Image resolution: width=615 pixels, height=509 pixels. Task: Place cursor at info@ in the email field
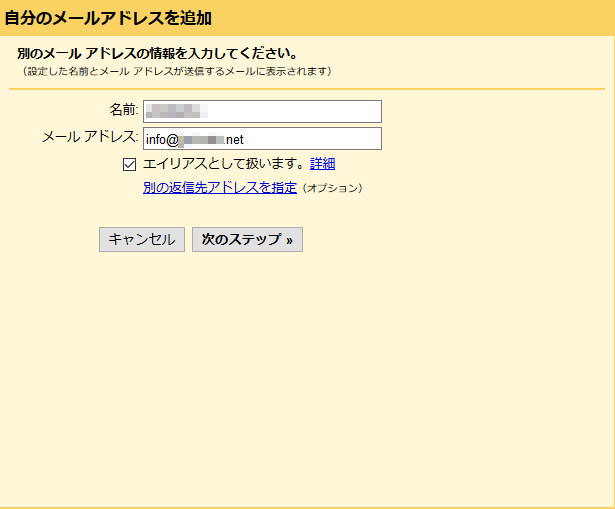[x=160, y=139]
